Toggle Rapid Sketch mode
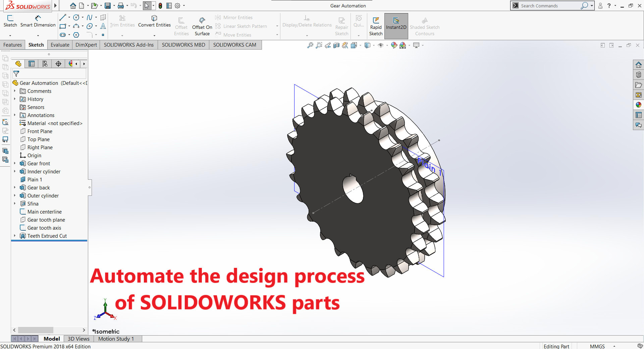This screenshot has width=644, height=349. coord(376,24)
